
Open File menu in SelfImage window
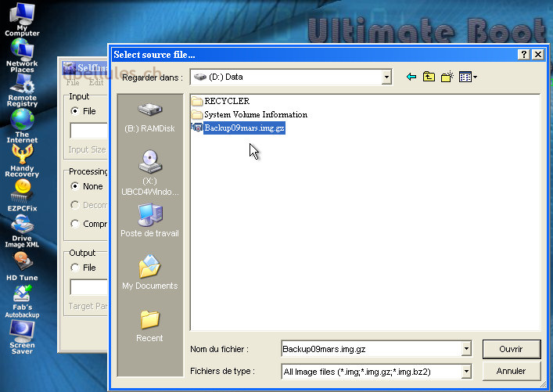73,83
